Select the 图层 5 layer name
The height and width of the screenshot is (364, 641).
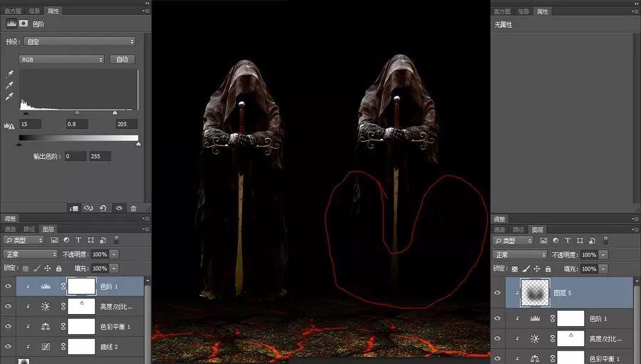[563, 293]
